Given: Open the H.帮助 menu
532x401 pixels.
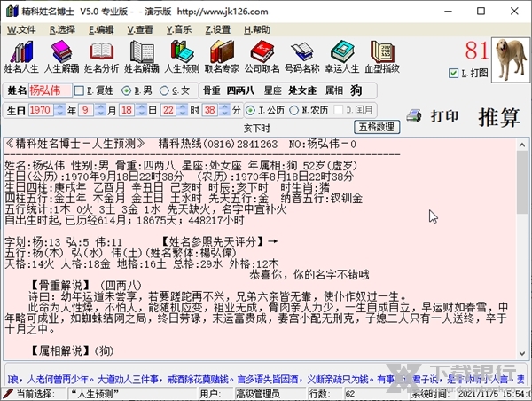Looking at the screenshot, I should point(257,30).
